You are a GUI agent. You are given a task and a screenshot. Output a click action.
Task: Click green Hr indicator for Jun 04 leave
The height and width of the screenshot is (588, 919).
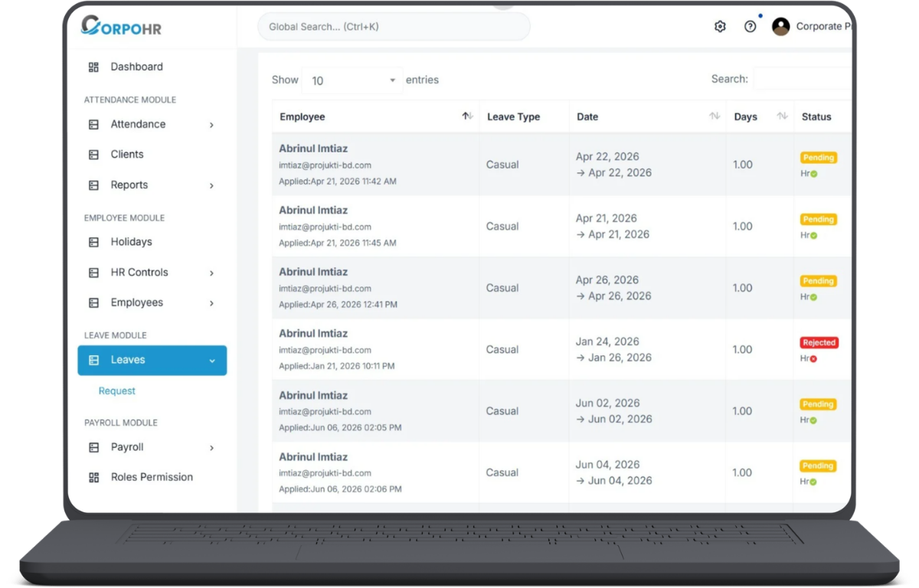click(x=813, y=482)
